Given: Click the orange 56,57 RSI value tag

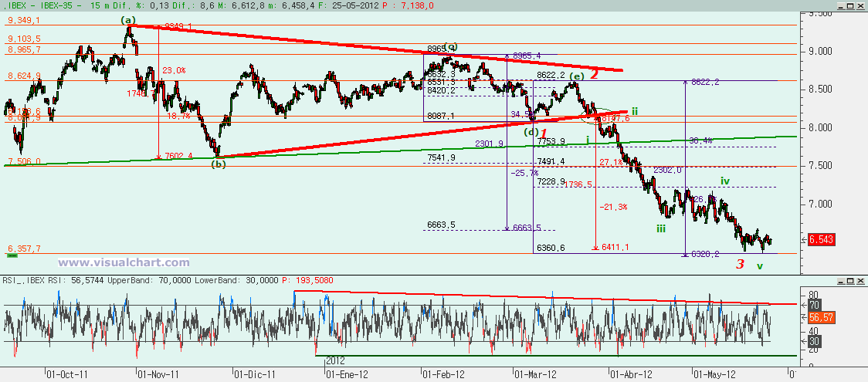Looking at the screenshot, I should (x=821, y=317).
